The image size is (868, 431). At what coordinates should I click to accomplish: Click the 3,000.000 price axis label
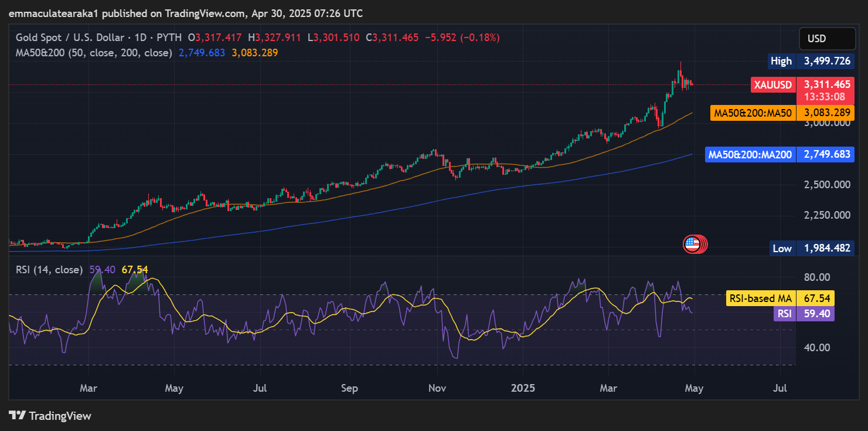tap(826, 123)
